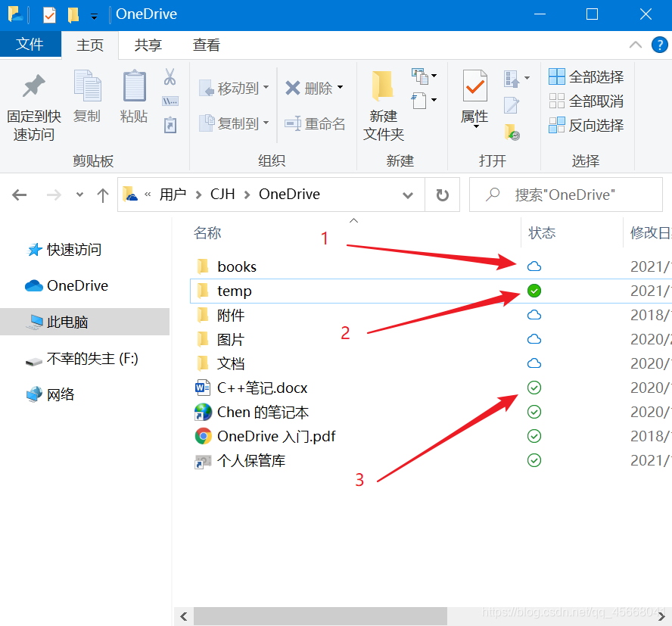Click the Paste shortcut icon

(x=170, y=125)
